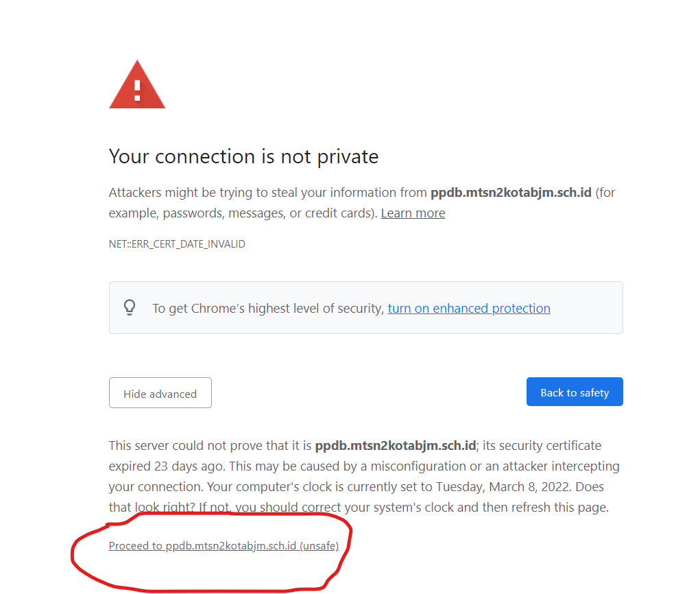Click the 'Your connection is not private' heading
Viewport: 700px width, 594px height.
pos(244,157)
